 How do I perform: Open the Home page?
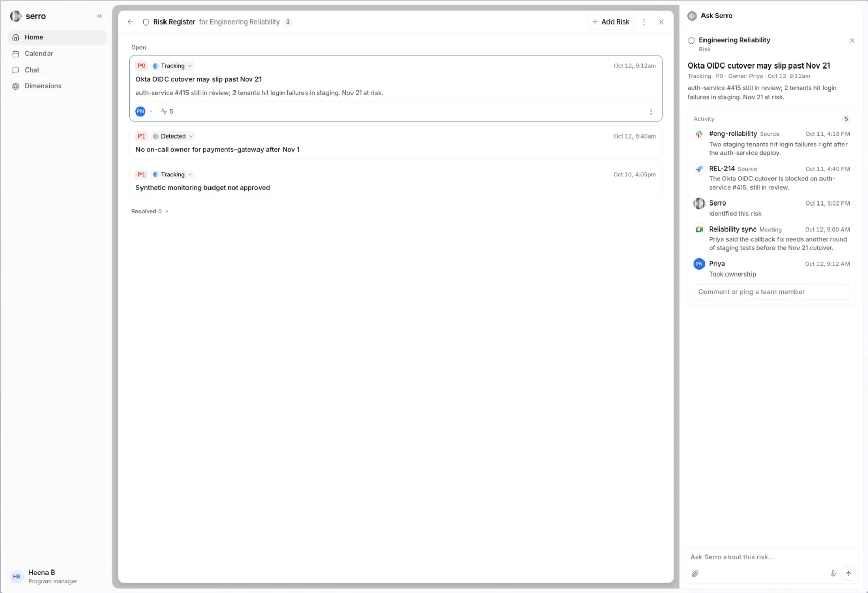[x=57, y=37]
